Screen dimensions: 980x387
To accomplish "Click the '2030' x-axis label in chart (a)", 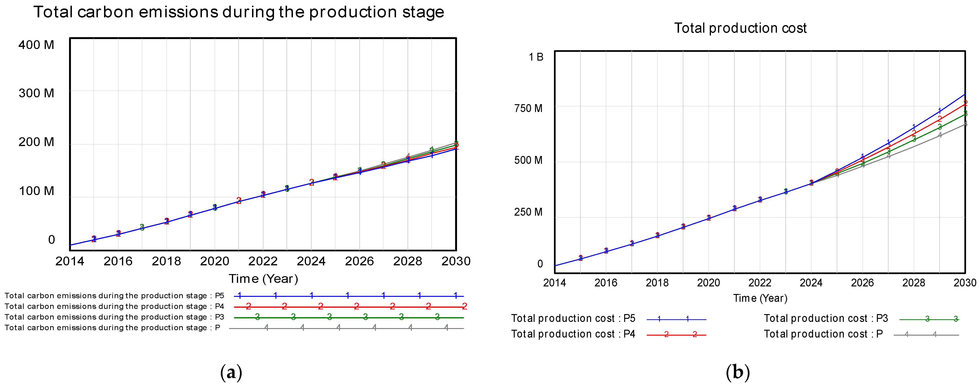I will 456,261.
